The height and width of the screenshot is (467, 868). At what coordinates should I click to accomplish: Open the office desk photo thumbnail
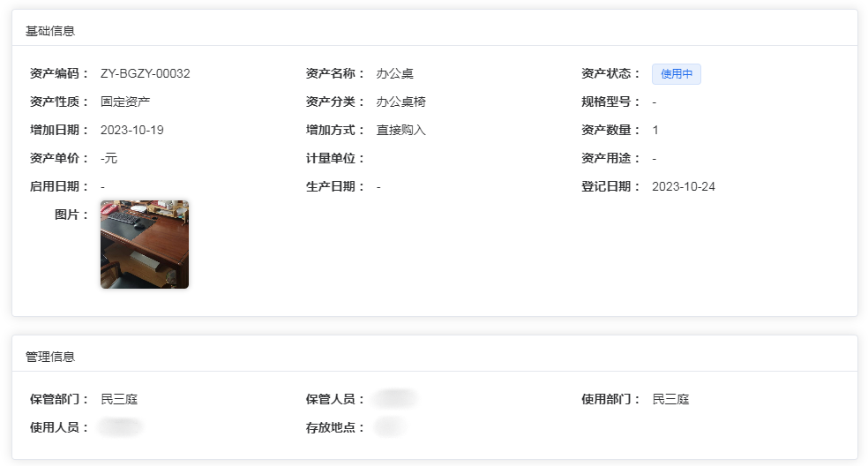[x=145, y=245]
